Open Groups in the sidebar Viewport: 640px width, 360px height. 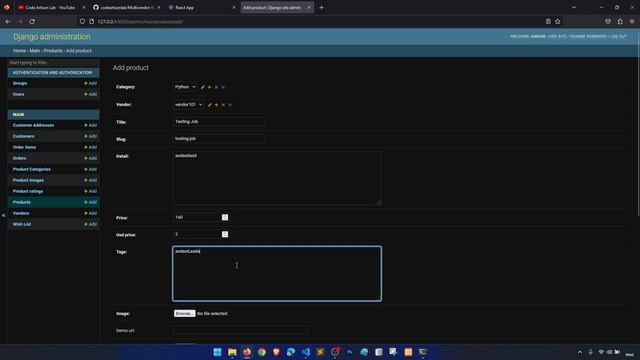coord(20,83)
